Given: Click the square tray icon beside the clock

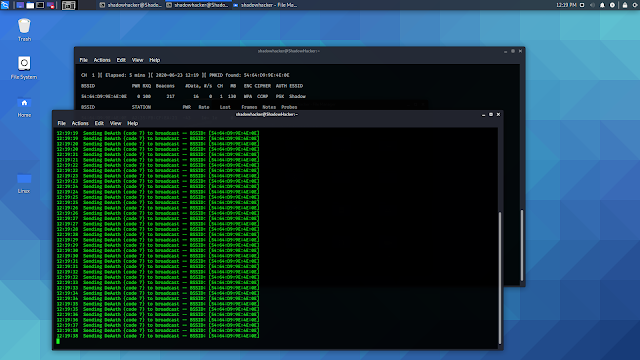Looking at the screenshot, I should pos(582,5).
